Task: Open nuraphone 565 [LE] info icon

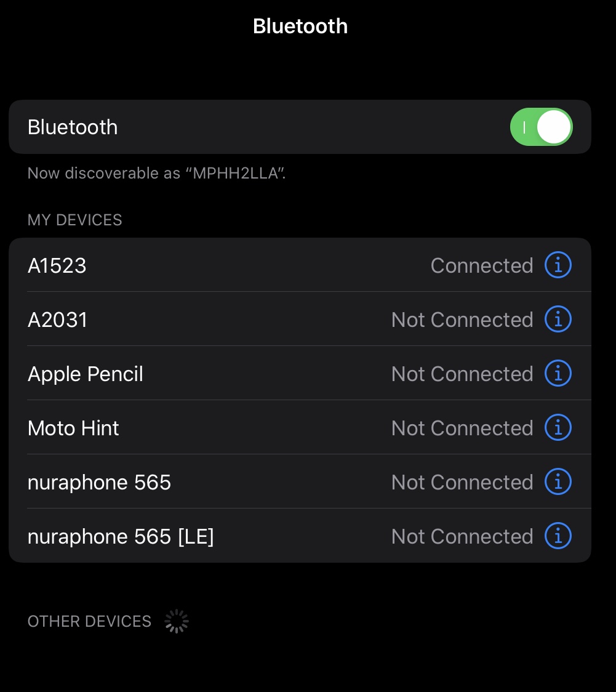Action: 558,536
